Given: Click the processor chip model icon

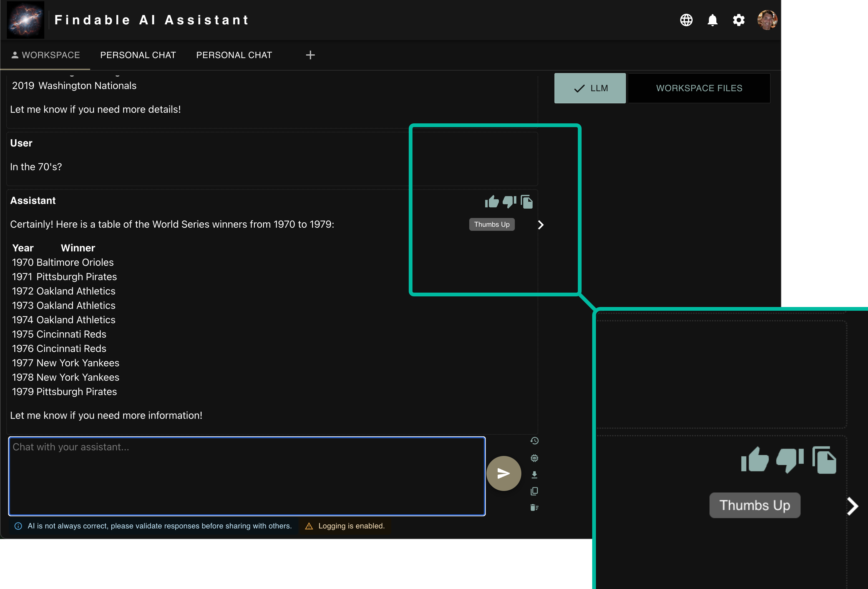Looking at the screenshot, I should point(534,458).
